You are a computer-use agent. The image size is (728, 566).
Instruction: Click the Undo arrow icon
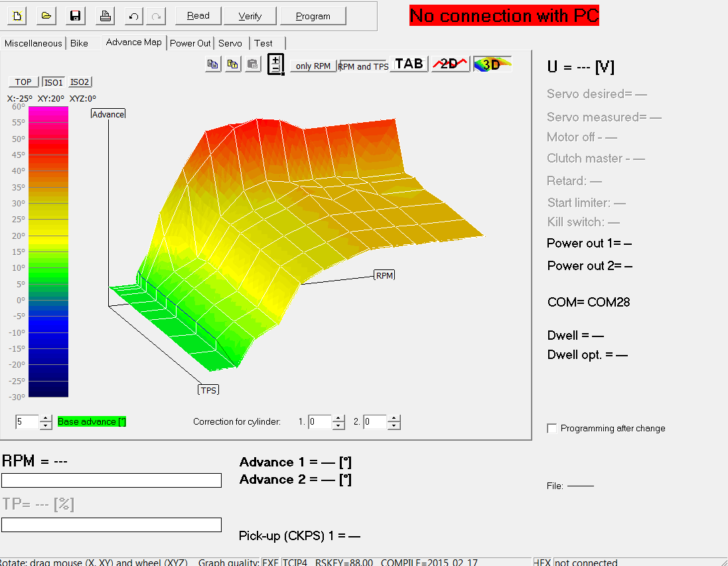click(x=134, y=16)
